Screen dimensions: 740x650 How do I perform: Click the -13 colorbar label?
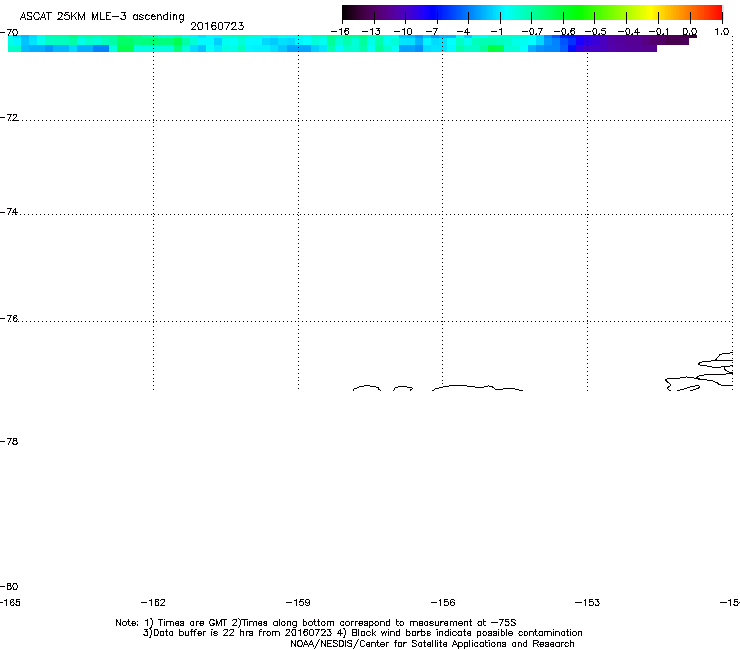pyautogui.click(x=371, y=32)
